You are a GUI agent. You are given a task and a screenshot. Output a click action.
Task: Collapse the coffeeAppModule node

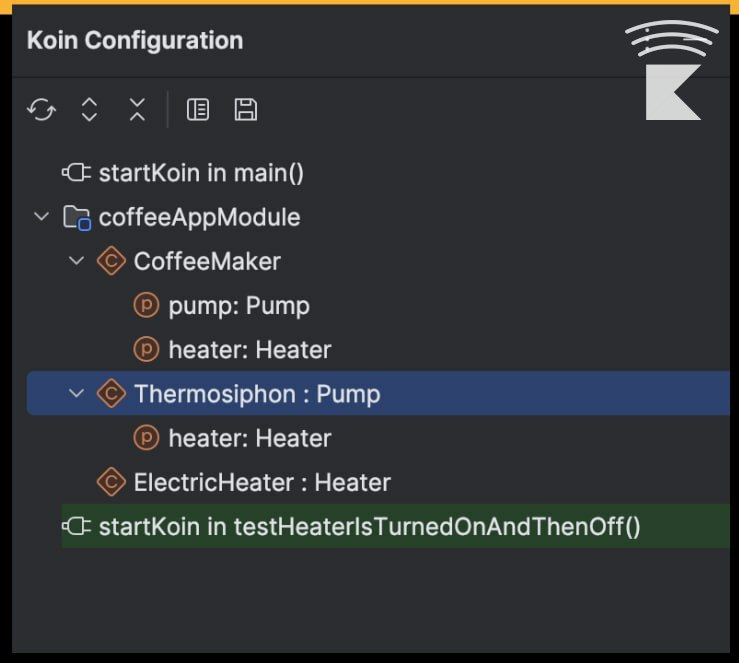tap(41, 217)
